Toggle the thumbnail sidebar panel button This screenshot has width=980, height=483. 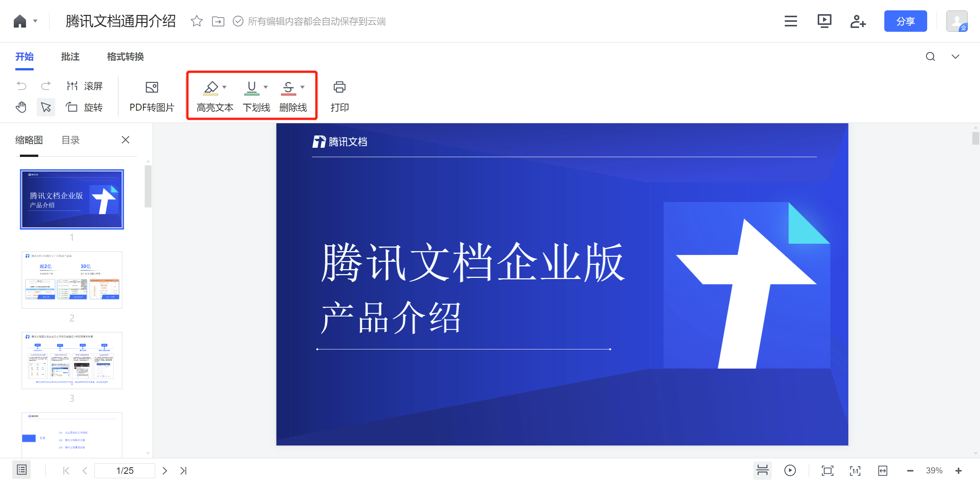21,470
